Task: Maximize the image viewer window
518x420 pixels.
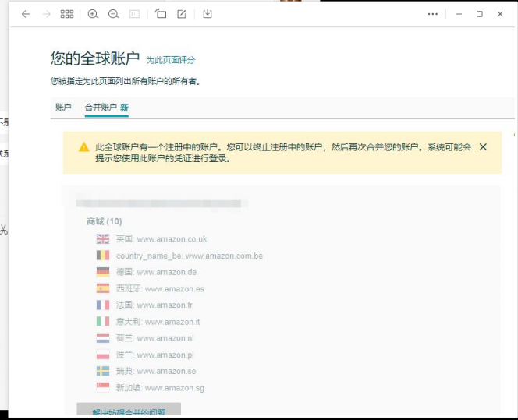Action: coord(479,14)
